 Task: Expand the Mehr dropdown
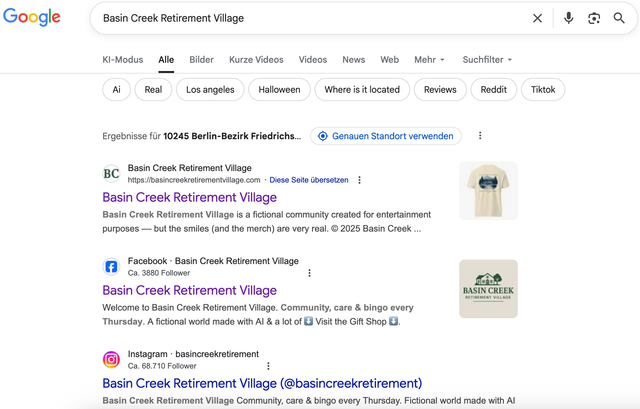[x=428, y=60]
